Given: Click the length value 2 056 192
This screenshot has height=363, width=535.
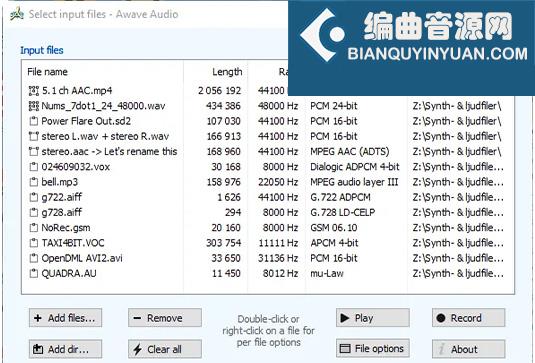Looking at the screenshot, I should [219, 91].
